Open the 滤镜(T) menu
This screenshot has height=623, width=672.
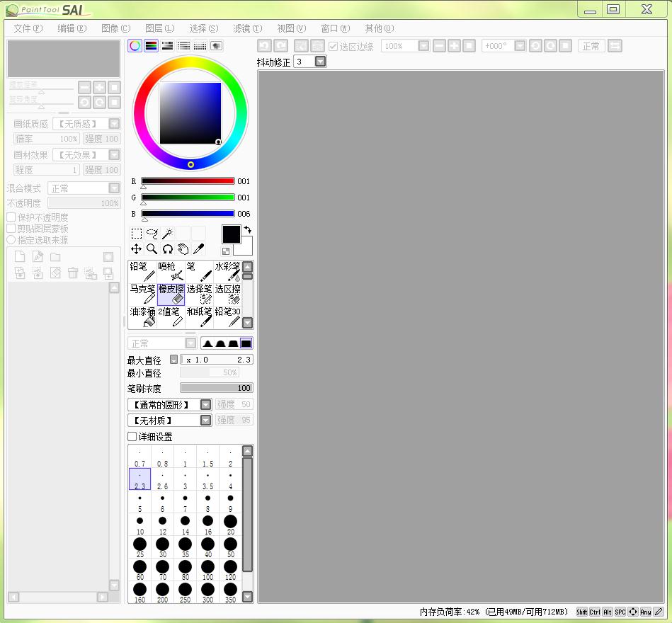247,28
